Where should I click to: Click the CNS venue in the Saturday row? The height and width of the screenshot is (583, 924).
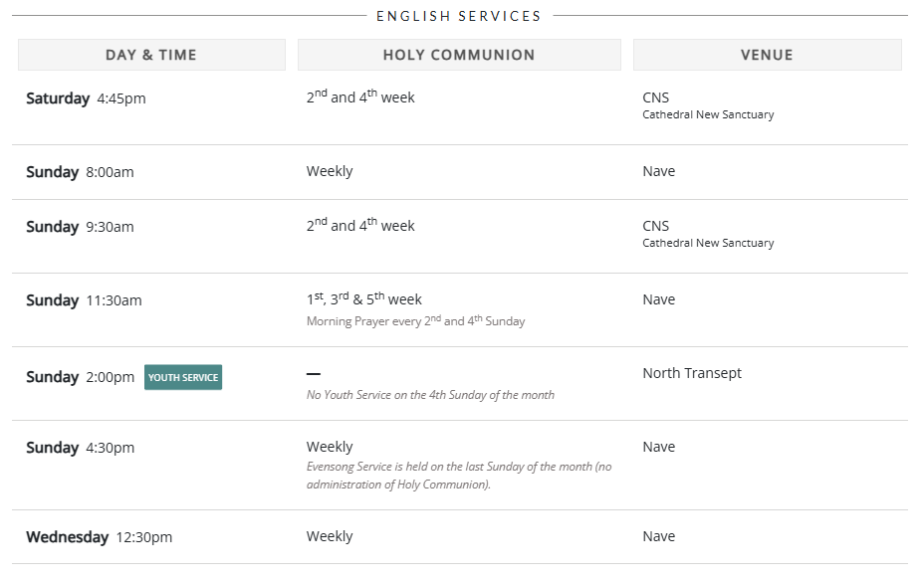[656, 97]
